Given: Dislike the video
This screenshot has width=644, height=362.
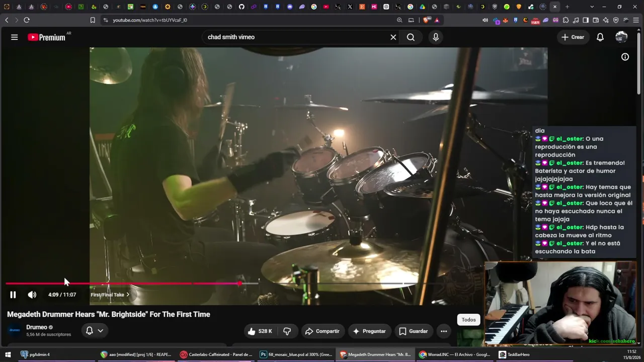Looking at the screenshot, I should tap(287, 331).
